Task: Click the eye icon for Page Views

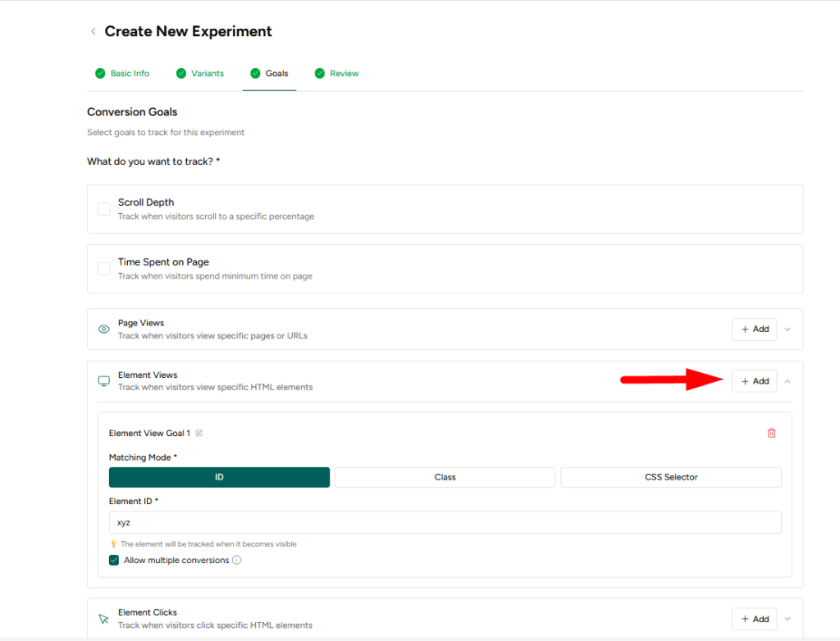Action: 104,330
